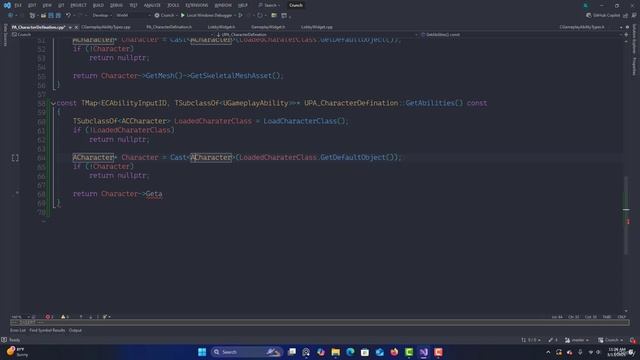Open the Tools menu
The image size is (640, 360).
[x=173, y=5]
